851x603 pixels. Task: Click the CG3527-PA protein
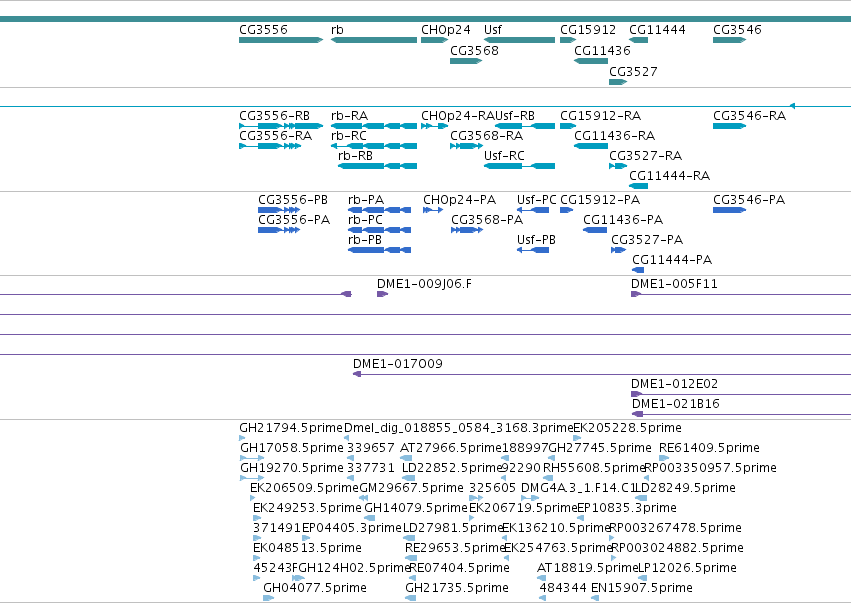click(x=618, y=250)
